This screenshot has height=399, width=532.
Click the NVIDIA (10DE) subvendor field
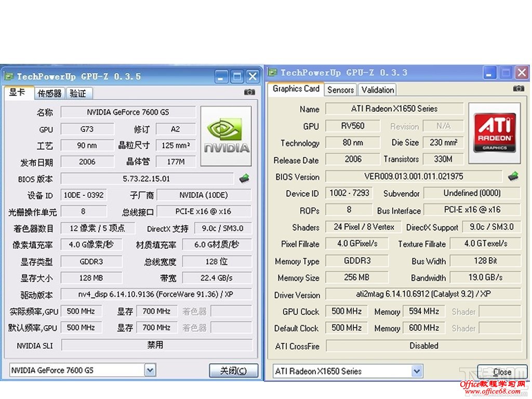pos(204,195)
